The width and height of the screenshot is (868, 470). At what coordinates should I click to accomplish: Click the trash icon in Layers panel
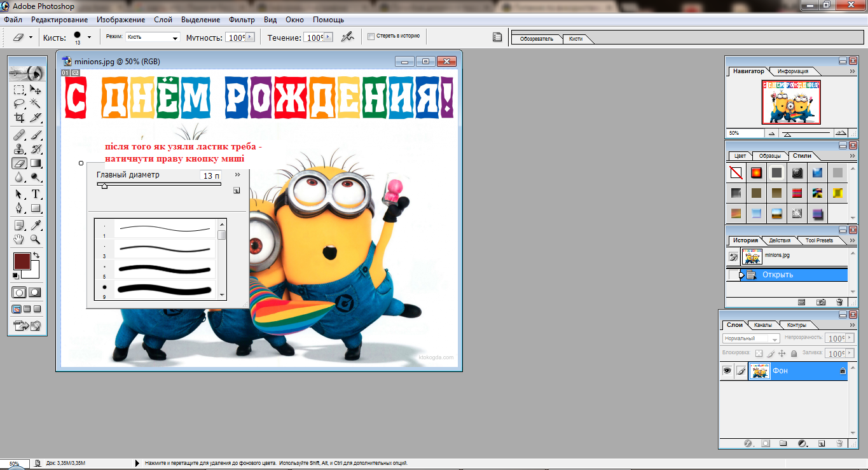pos(839,443)
